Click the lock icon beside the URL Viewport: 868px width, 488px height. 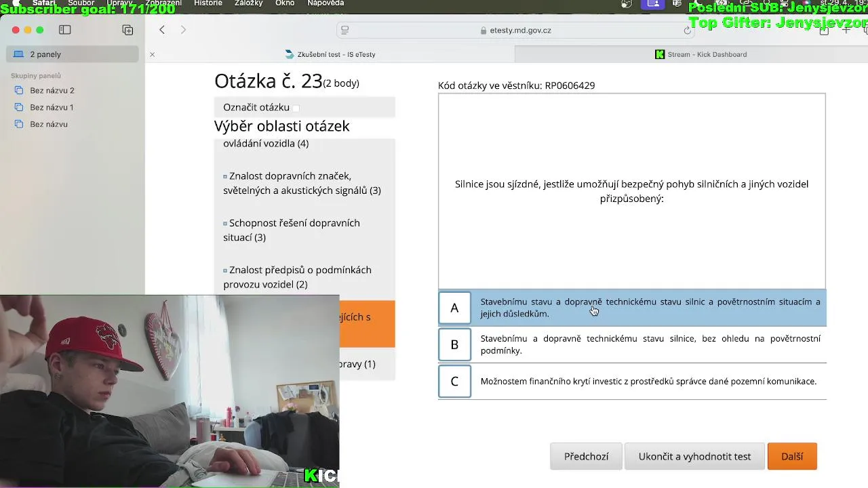point(484,30)
